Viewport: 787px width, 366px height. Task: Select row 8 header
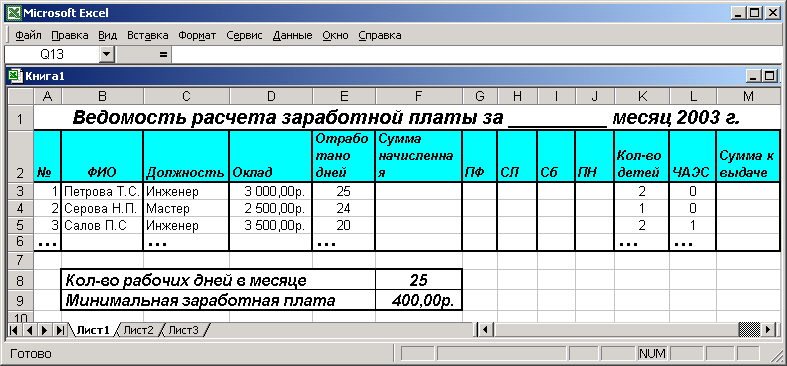click(21, 280)
